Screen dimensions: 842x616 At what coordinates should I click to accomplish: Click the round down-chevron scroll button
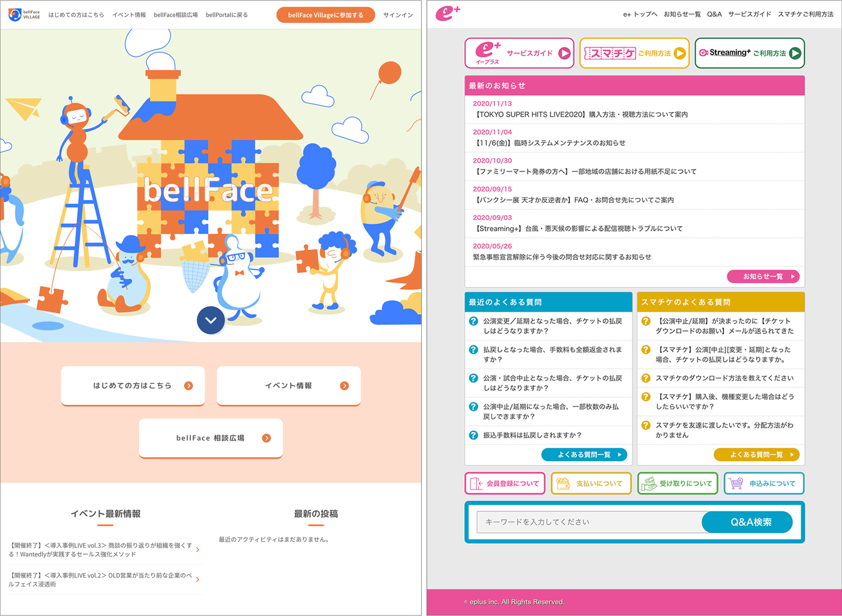pos(211,320)
